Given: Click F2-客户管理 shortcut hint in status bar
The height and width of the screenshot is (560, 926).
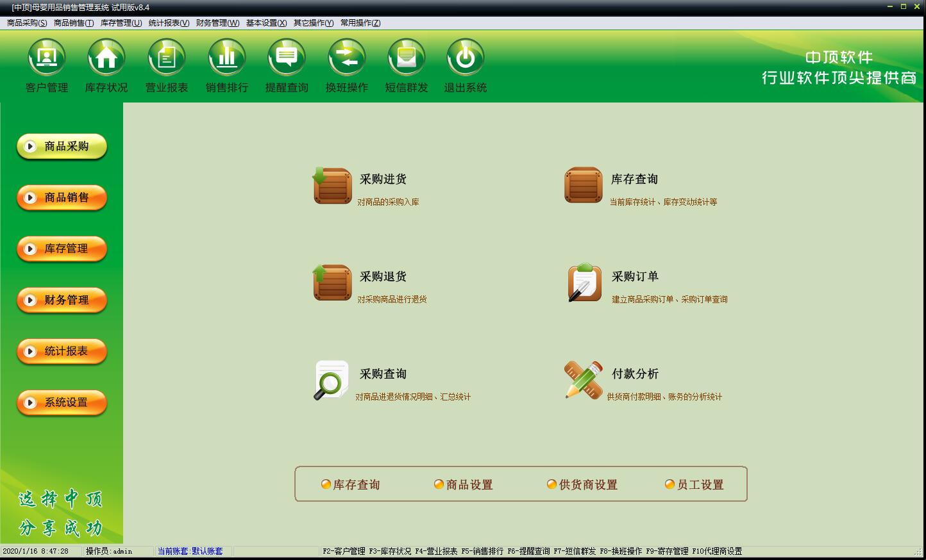Looking at the screenshot, I should [344, 551].
